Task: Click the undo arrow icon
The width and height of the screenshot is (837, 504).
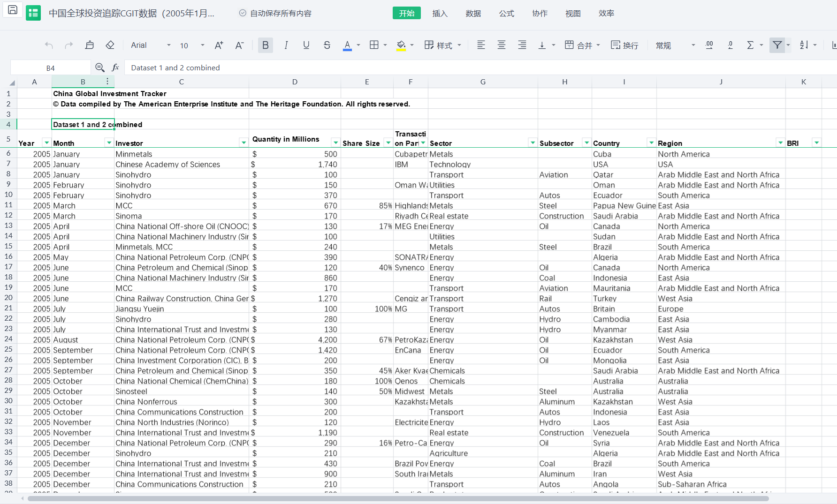Action: [x=49, y=45]
